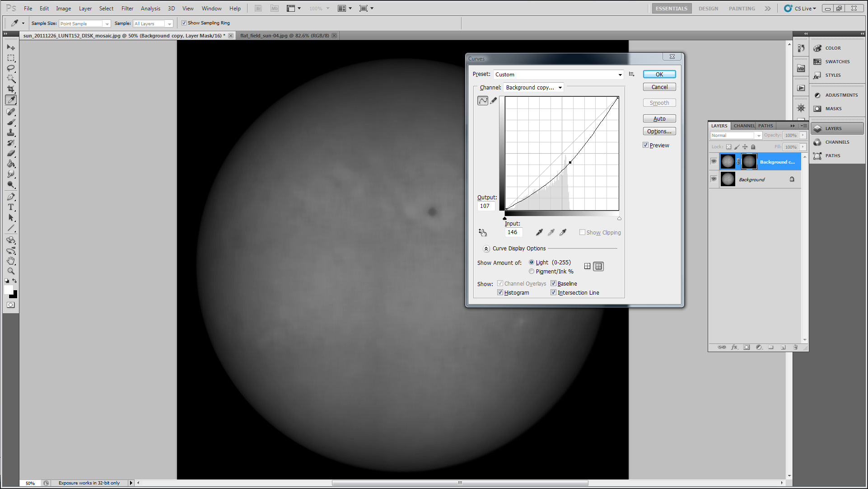Screen dimensions: 868x489
Task: Select the Crop tool in the toolbox
Action: pos(11,89)
